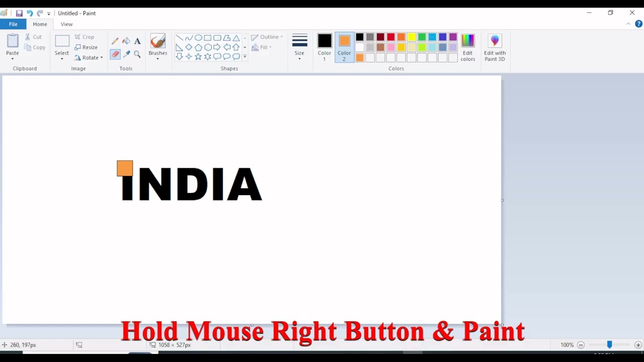Click the Redo icon in title bar

coord(40,13)
